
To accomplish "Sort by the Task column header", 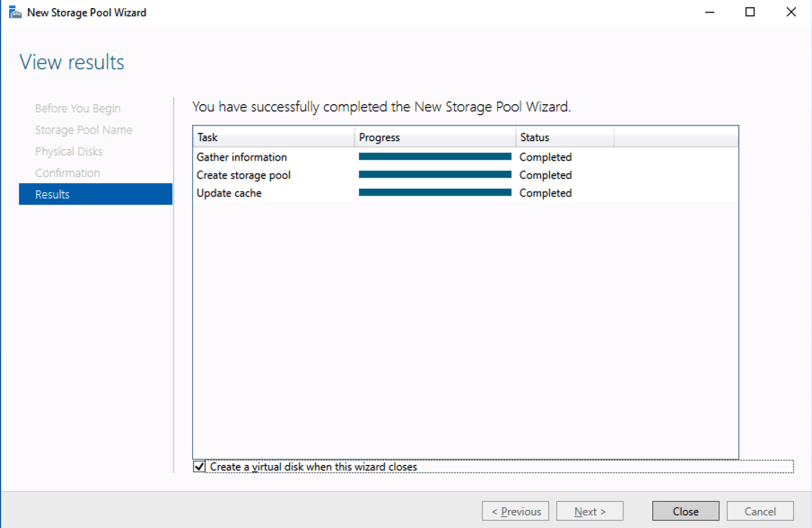I will tap(273, 137).
